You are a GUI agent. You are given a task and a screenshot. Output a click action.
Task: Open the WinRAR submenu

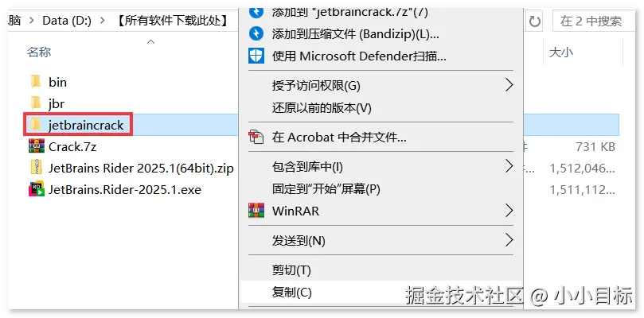(x=380, y=211)
